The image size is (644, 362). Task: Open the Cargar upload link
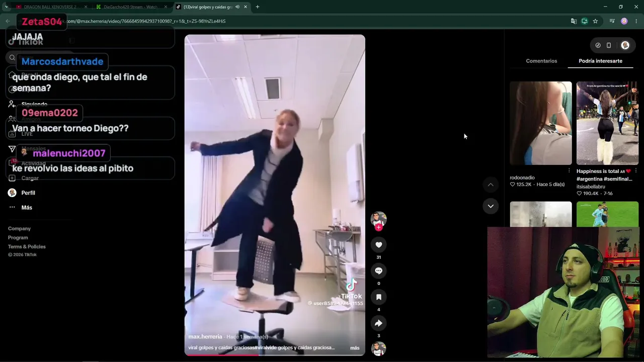pyautogui.click(x=24, y=178)
